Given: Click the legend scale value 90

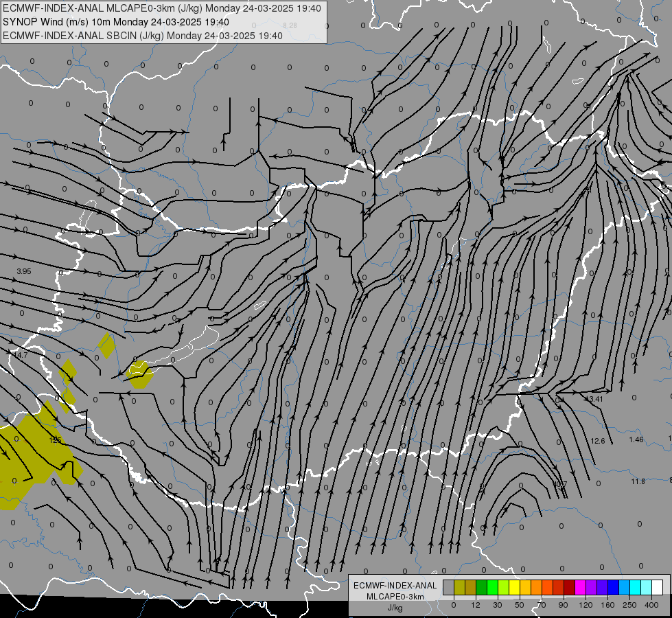Looking at the screenshot, I should [x=563, y=605].
